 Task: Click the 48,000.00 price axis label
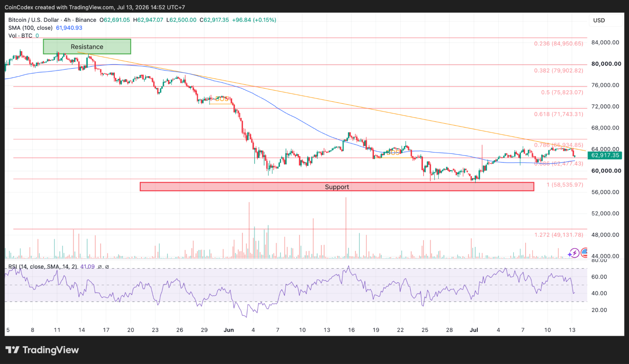[605, 235]
